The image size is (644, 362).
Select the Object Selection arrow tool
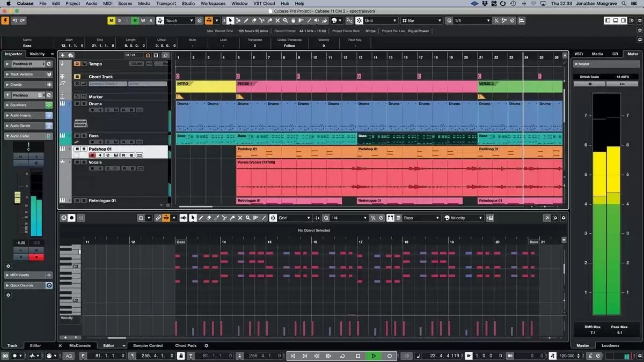(x=230, y=20)
